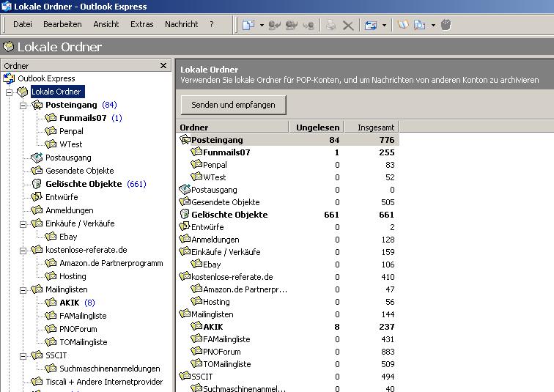Open the Find dropdown arrow
Screen dimensions: 554x392
pyautogui.click(x=433, y=26)
